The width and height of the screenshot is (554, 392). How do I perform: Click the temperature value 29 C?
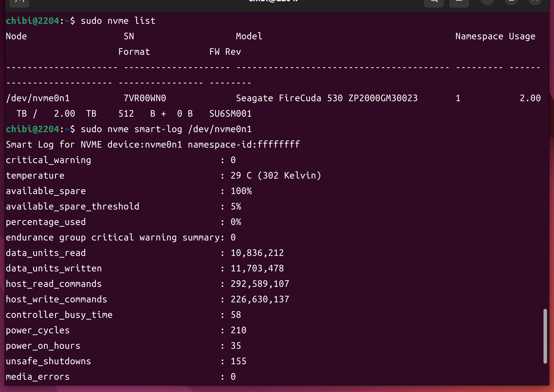[x=241, y=176]
